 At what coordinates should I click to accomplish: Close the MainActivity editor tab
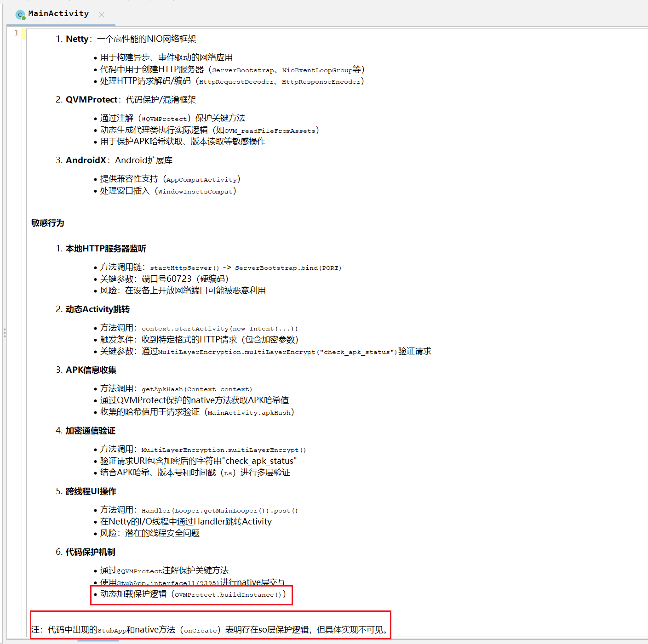(x=102, y=15)
